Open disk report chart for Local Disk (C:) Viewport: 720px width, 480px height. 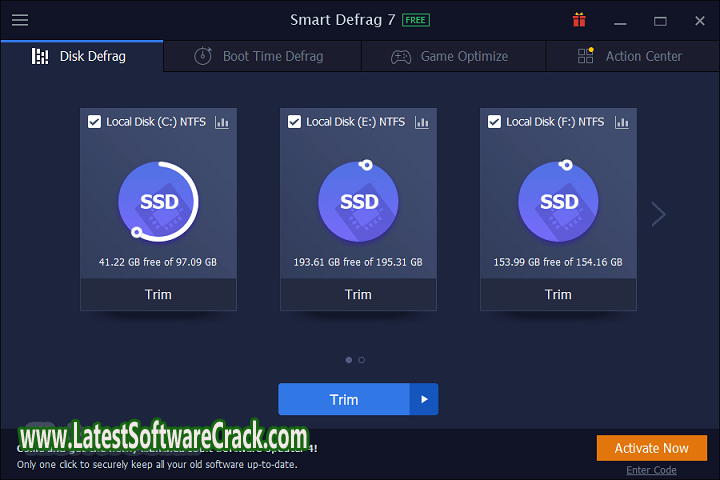pyautogui.click(x=222, y=122)
